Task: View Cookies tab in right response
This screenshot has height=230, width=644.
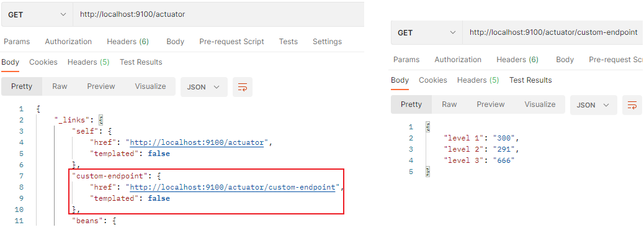Action: tap(433, 80)
